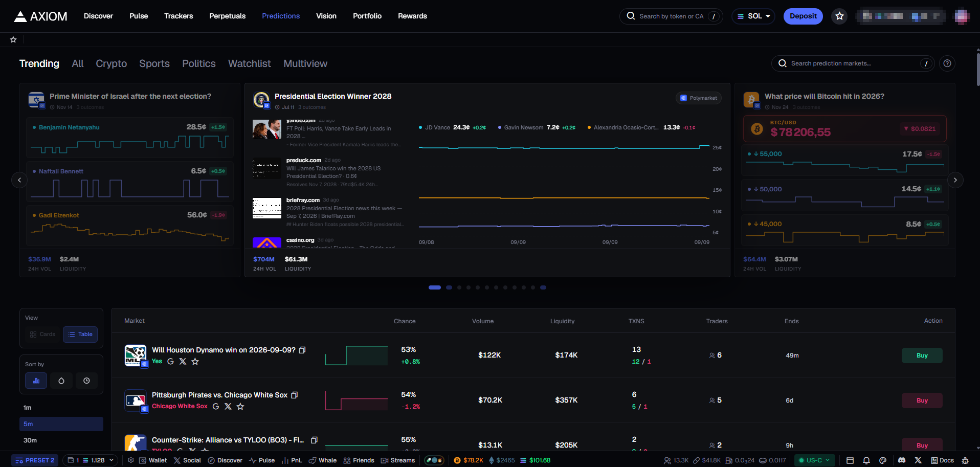This screenshot has height=467, width=980.
Task: Select the 5m timeframe
Action: [x=61, y=424]
